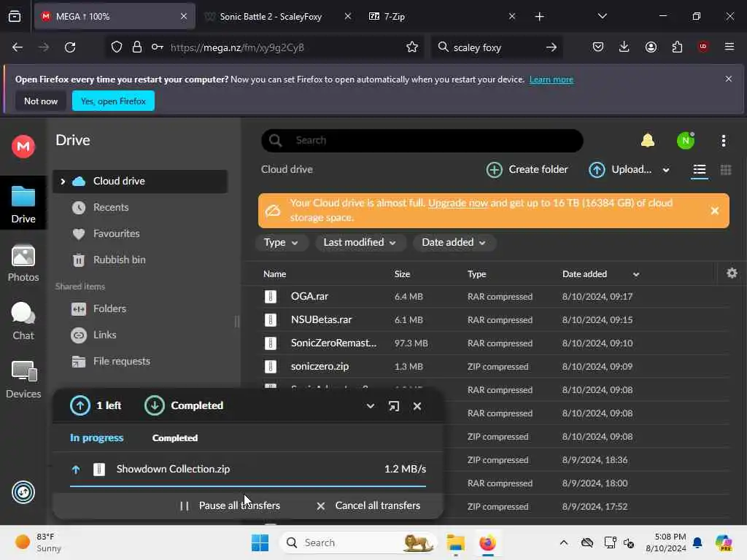Click Yes, open Firefox button
Image resolution: width=747 pixels, height=560 pixels.
click(113, 101)
